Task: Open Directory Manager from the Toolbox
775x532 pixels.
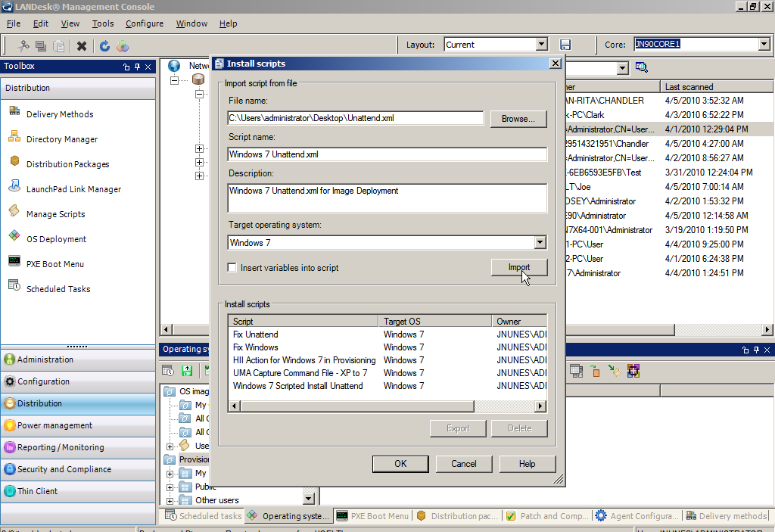Action: pos(14,138)
